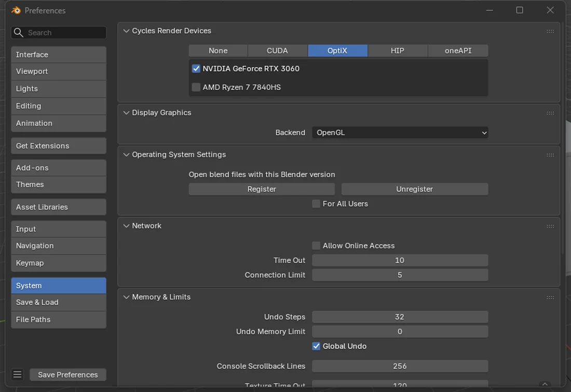Click the Network panel grip dots
The image size is (571, 392).
point(550,226)
